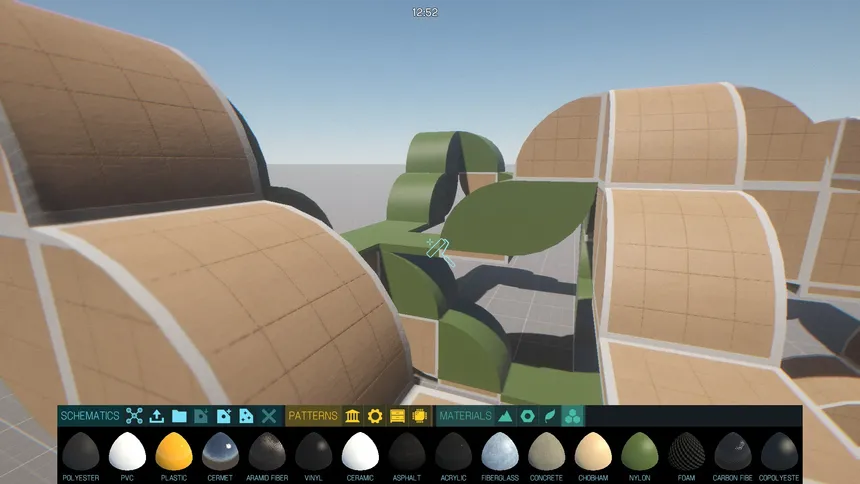Pick the PVC white material swatch
Image resolution: width=860 pixels, height=484 pixels.
click(127, 451)
